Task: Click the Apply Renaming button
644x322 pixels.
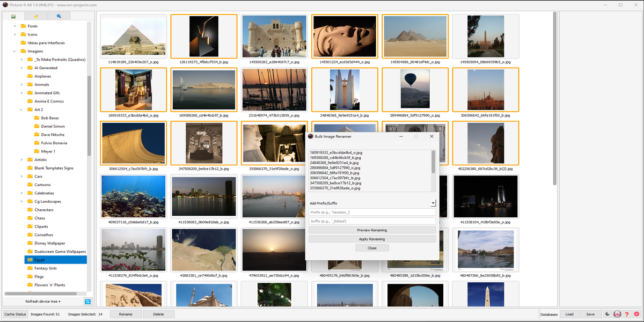Action: [372, 239]
